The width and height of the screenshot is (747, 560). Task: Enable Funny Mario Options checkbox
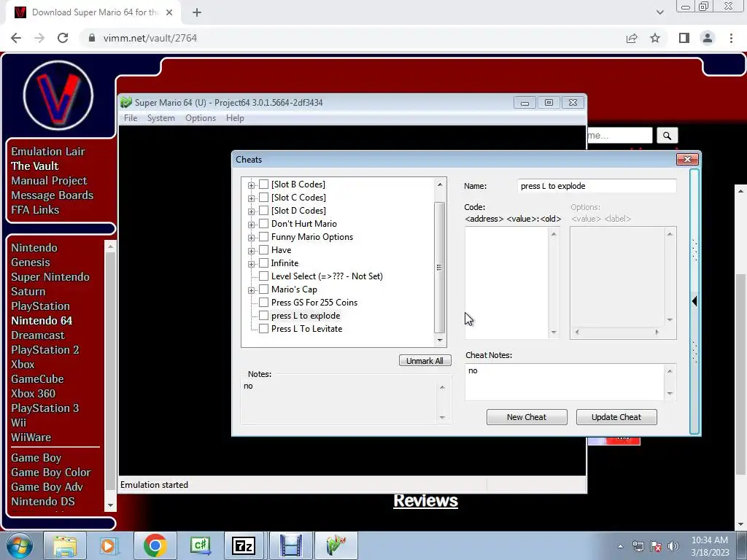(263, 237)
